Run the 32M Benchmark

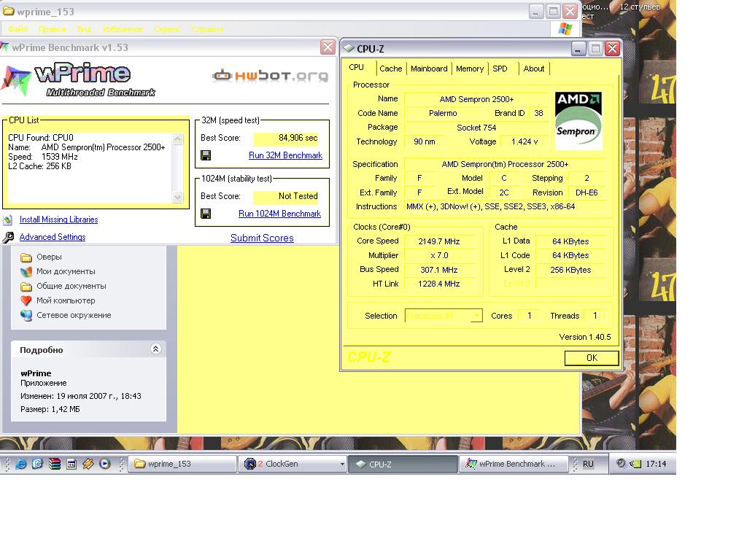click(285, 155)
